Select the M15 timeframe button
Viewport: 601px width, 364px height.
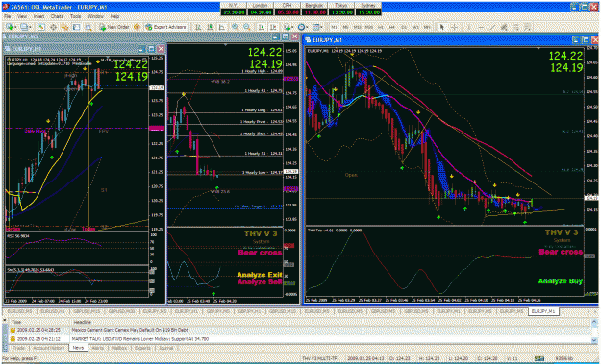pyautogui.click(x=357, y=27)
